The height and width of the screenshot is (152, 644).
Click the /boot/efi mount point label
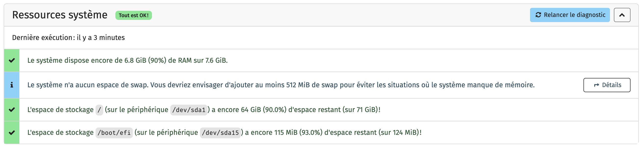[114, 133]
